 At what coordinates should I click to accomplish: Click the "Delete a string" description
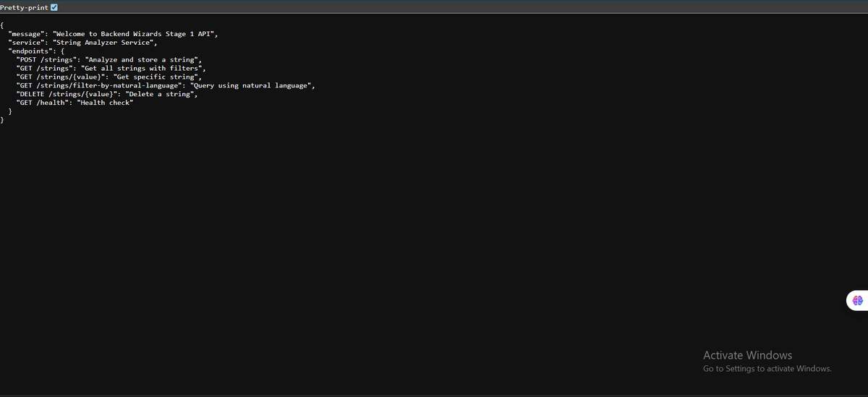pyautogui.click(x=161, y=94)
